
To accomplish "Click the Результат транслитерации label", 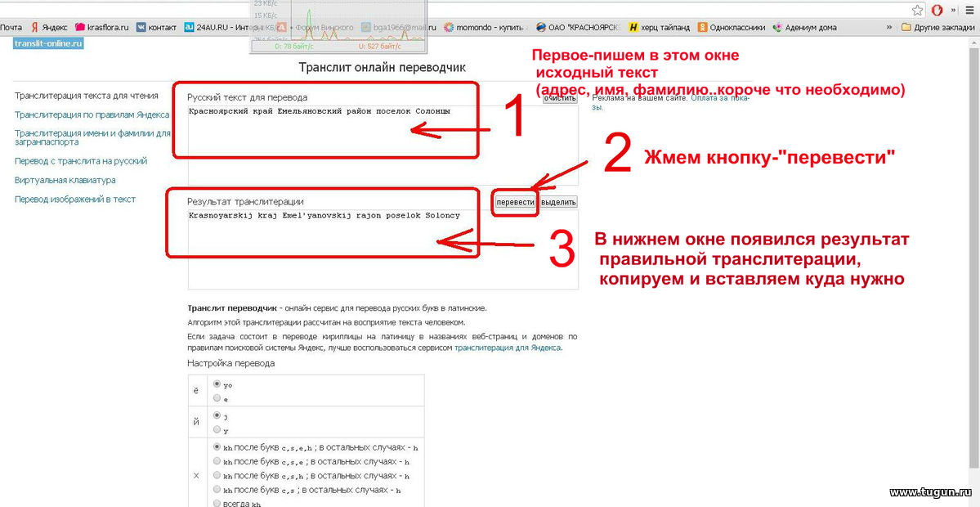I will point(246,201).
